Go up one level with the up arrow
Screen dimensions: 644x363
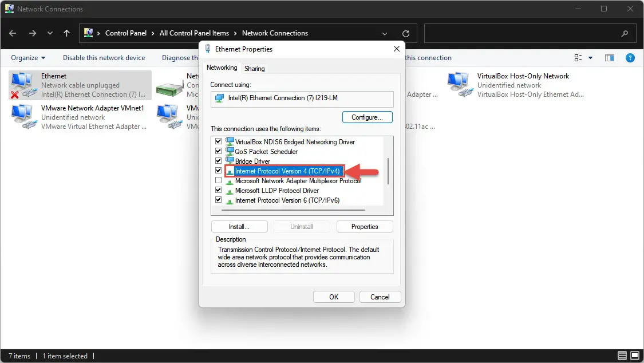[x=66, y=33]
